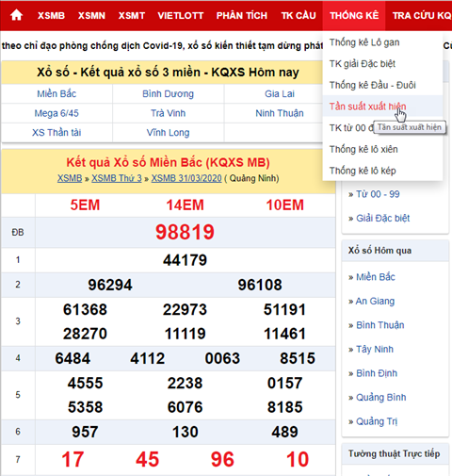The image size is (452, 476).
Task: Click the XSMB Thứ 3 breadcrumb link
Action: [x=117, y=178]
